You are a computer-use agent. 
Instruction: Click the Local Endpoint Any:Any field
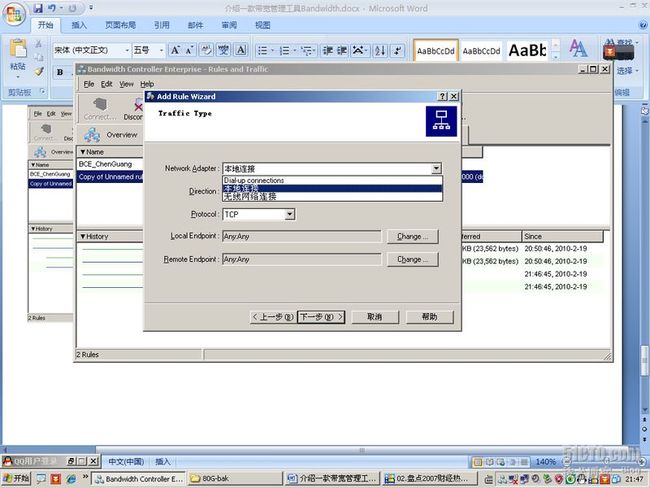(x=301, y=236)
